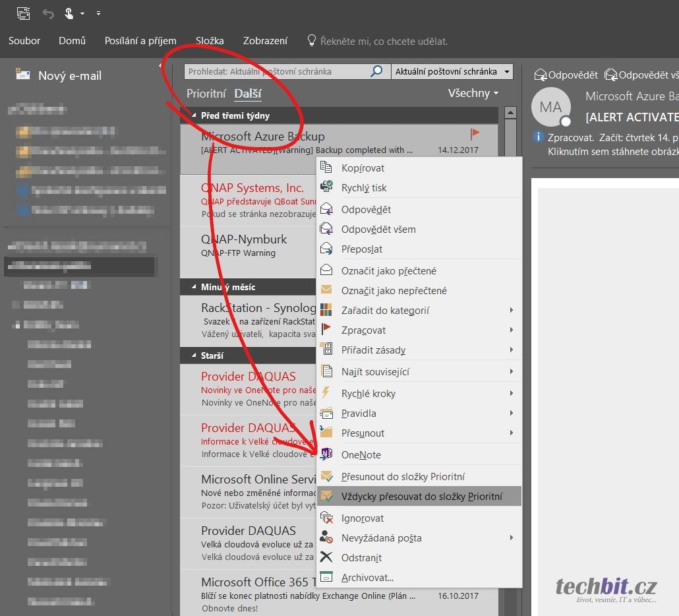Open the Zobrazení ribbon tab
Viewport: 679px width, 616px height.
tap(265, 41)
